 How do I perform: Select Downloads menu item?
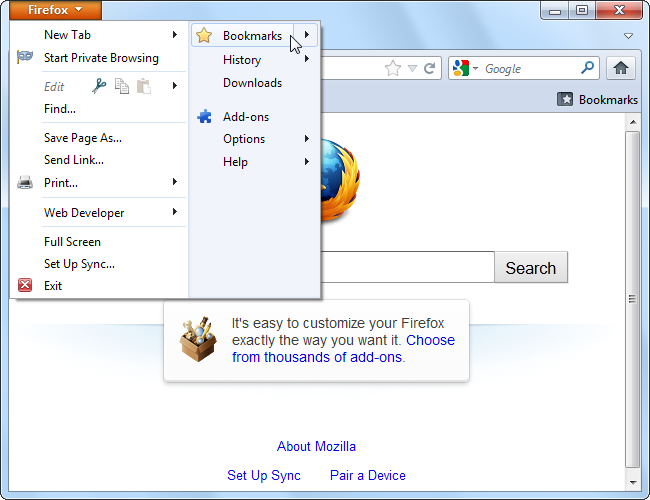[x=254, y=83]
